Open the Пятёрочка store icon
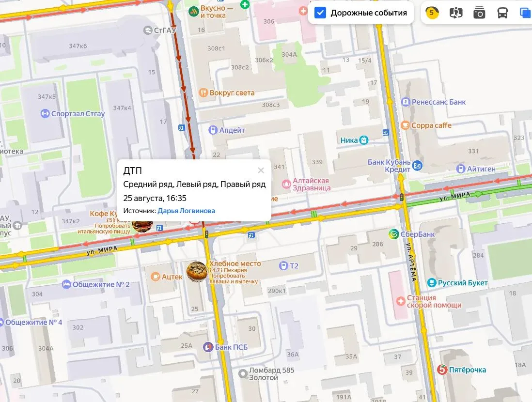Image resolution: width=532 pixels, height=402 pixels. point(442,370)
